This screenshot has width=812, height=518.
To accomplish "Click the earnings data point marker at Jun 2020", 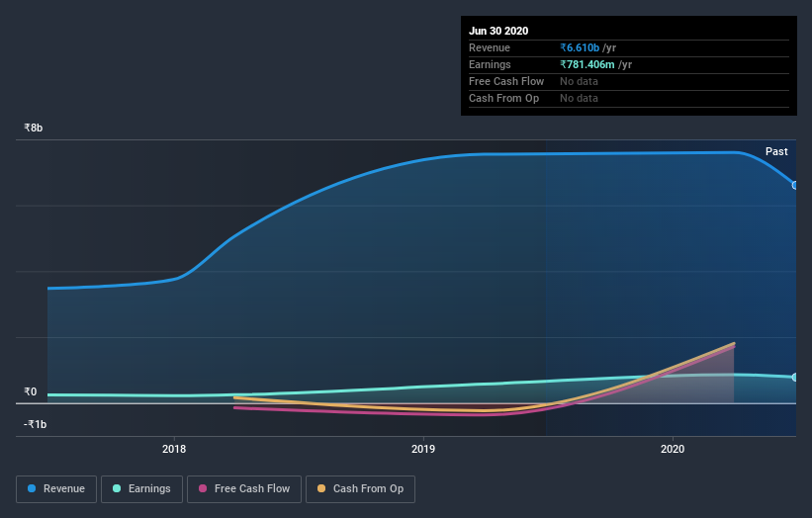I will (795, 378).
